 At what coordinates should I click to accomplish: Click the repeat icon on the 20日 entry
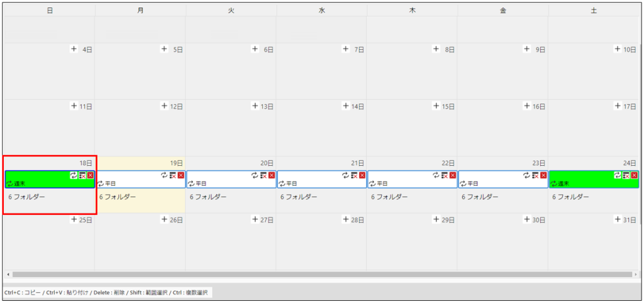click(255, 175)
